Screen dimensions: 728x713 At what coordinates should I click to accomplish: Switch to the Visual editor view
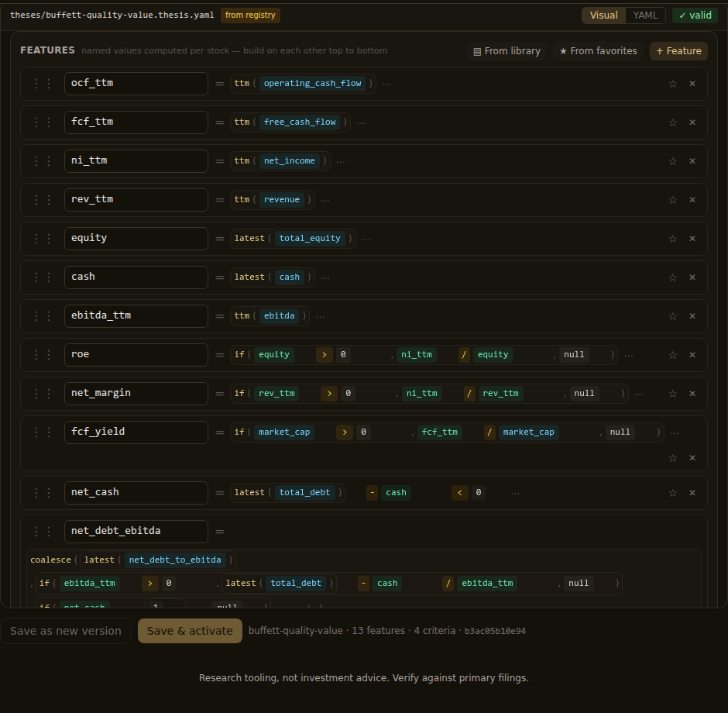603,15
